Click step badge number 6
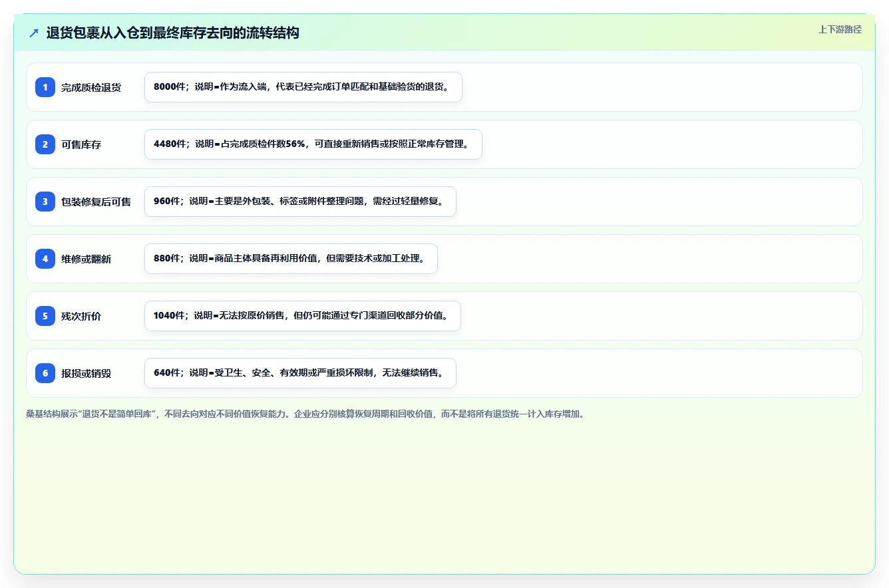 coord(45,373)
